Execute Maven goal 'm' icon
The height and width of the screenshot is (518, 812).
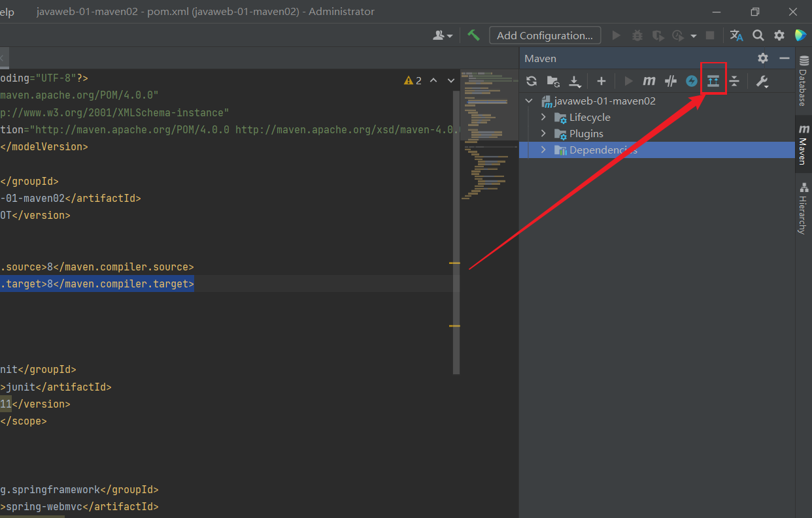tap(649, 81)
